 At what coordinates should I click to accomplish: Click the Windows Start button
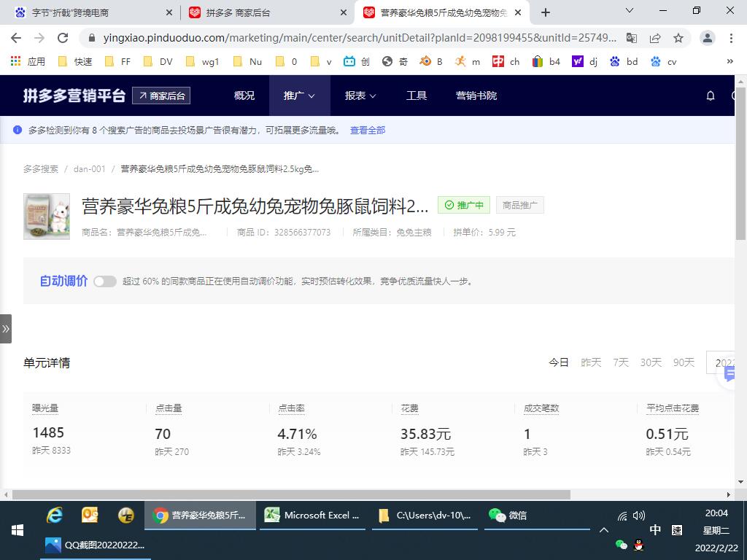(18, 530)
